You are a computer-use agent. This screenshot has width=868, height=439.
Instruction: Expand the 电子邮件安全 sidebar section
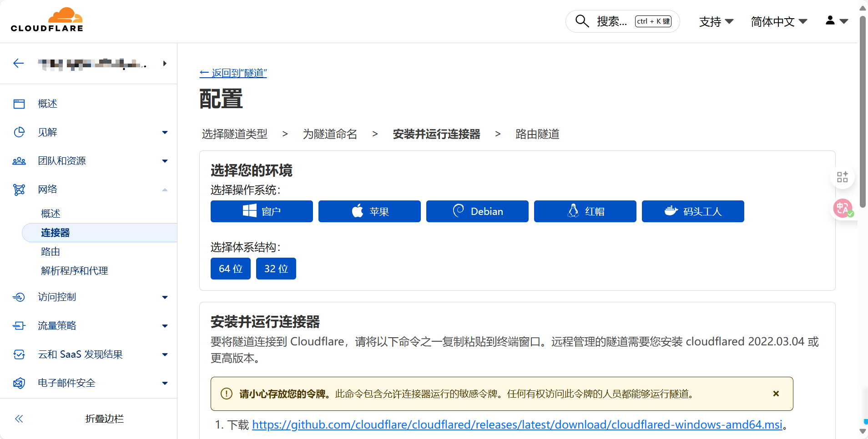click(165, 384)
